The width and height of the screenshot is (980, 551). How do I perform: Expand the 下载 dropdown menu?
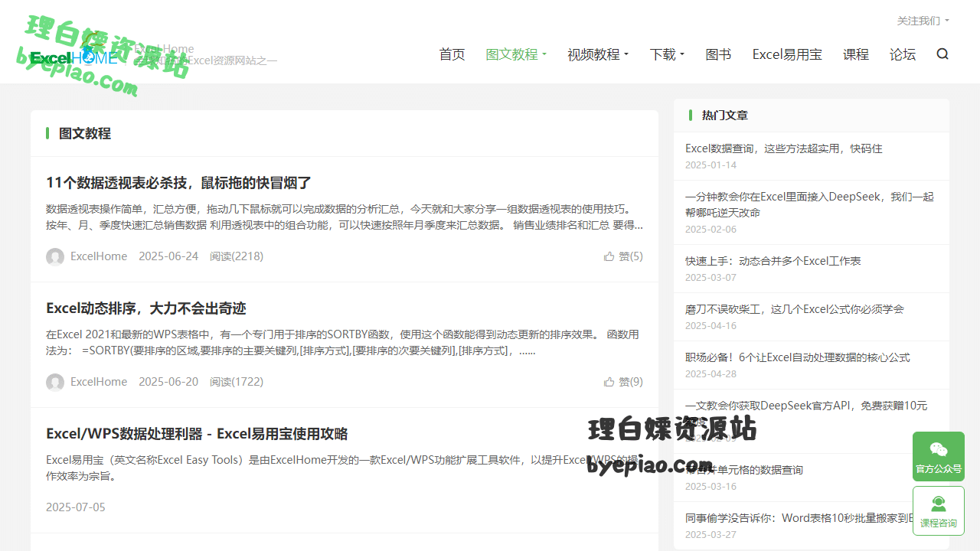(x=667, y=54)
